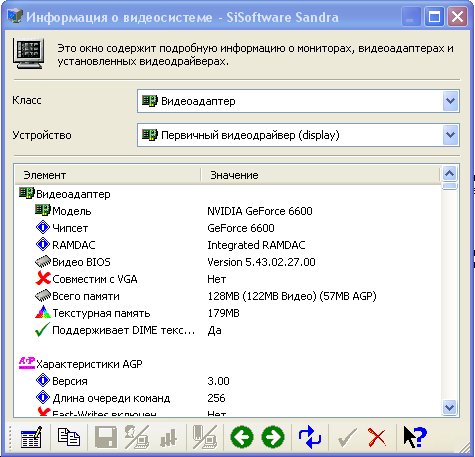Viewport: 475px width, 457px height.
Task: Click the gray checkmark OK icon
Action: tap(347, 437)
